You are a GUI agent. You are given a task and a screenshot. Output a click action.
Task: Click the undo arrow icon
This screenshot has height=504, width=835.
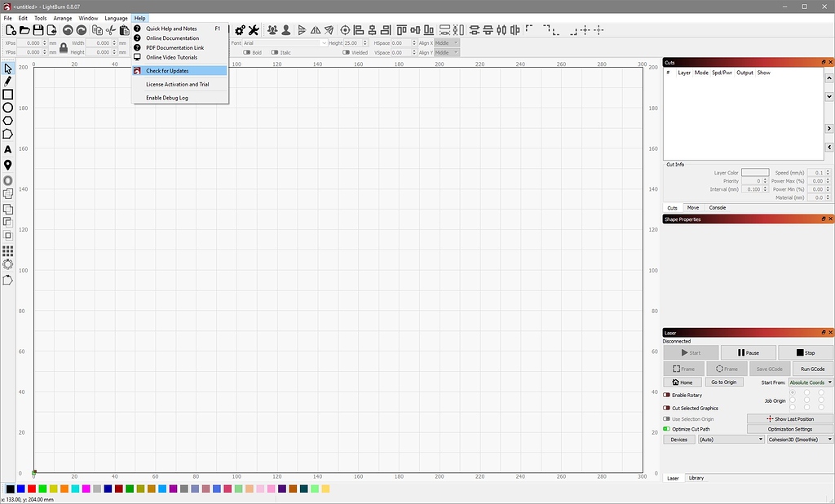coord(68,30)
